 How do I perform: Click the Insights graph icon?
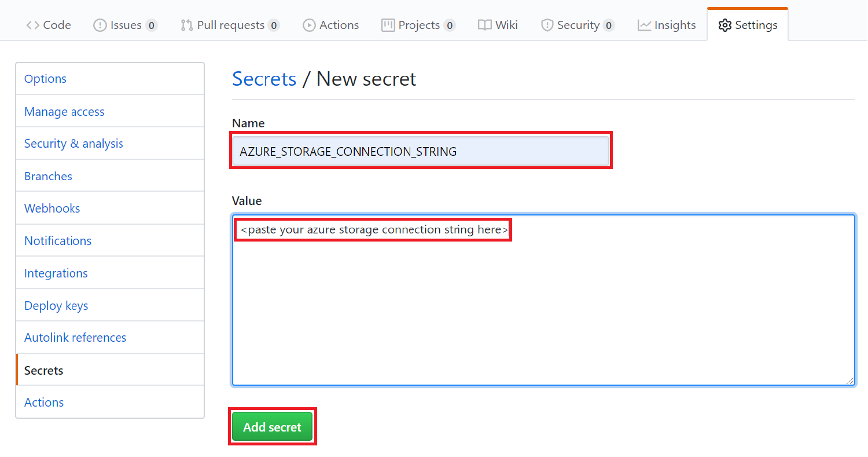click(x=644, y=25)
